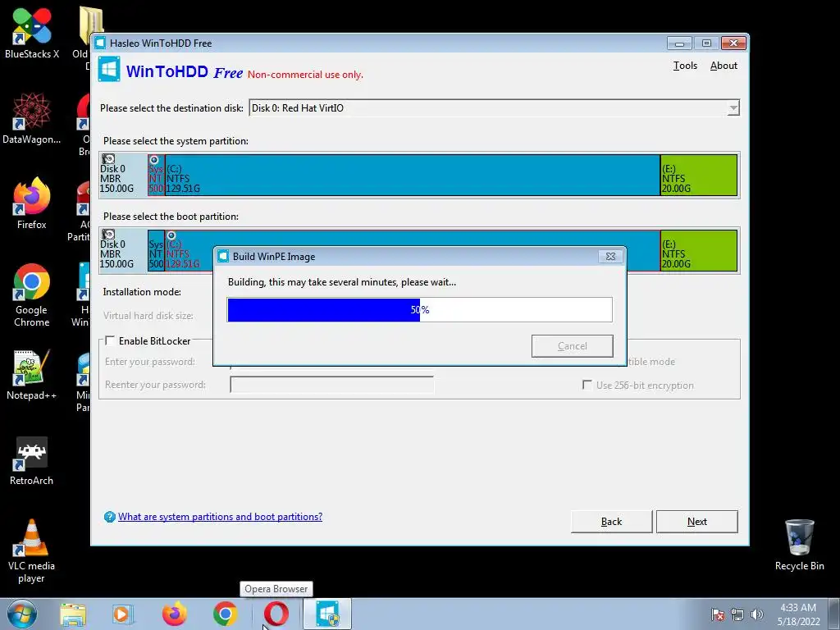The width and height of the screenshot is (840, 630).
Task: Click the Disk 0 icon in system partition row
Action: (108, 159)
